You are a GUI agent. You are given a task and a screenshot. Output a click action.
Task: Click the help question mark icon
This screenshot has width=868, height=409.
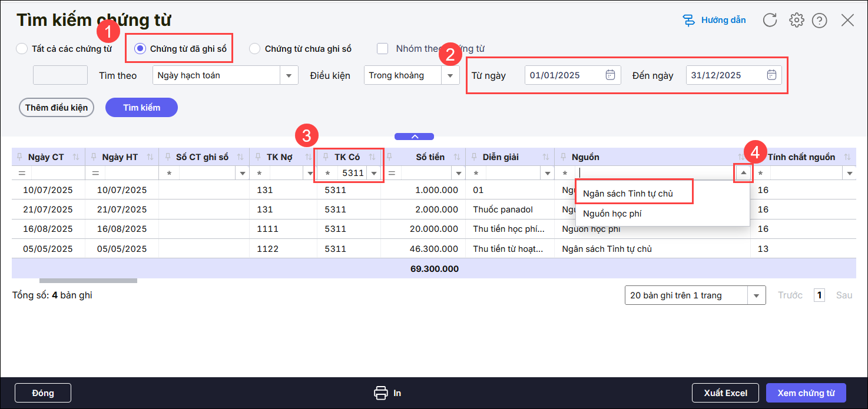[x=819, y=21]
